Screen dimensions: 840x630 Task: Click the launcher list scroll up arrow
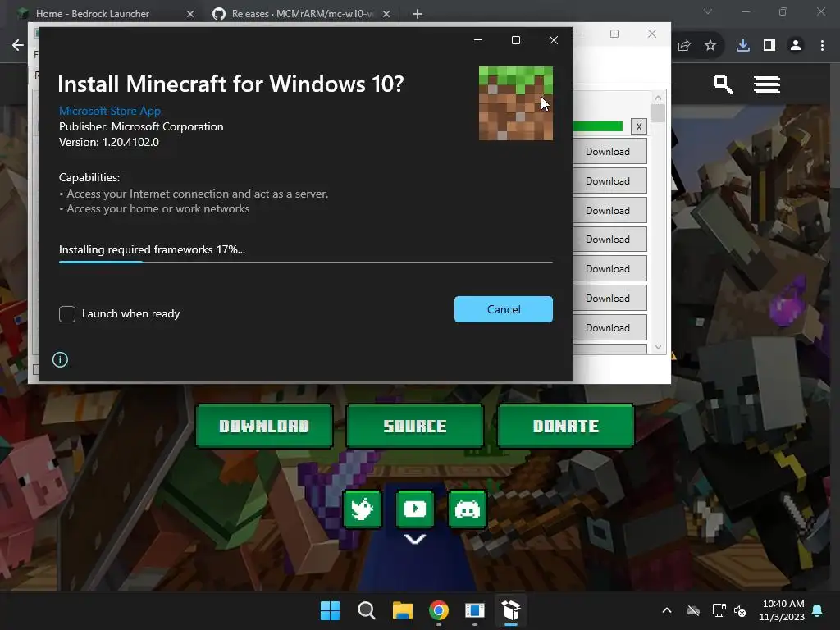click(x=659, y=98)
